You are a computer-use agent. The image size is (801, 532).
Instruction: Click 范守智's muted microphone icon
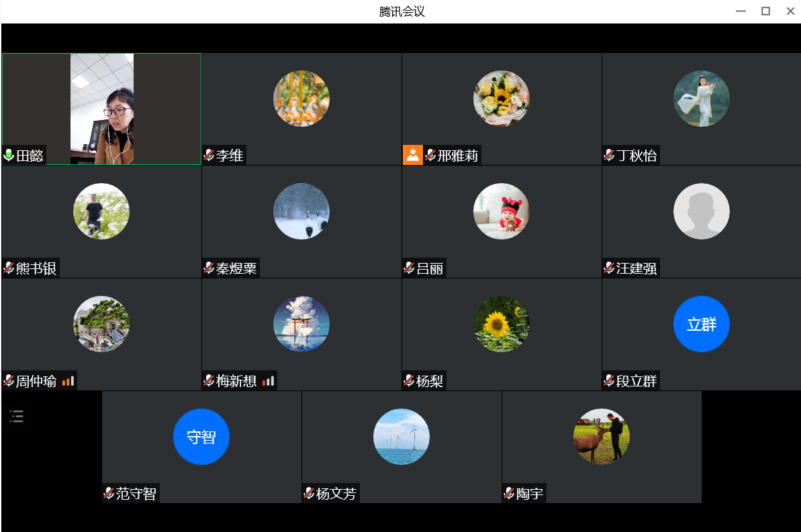click(x=109, y=494)
